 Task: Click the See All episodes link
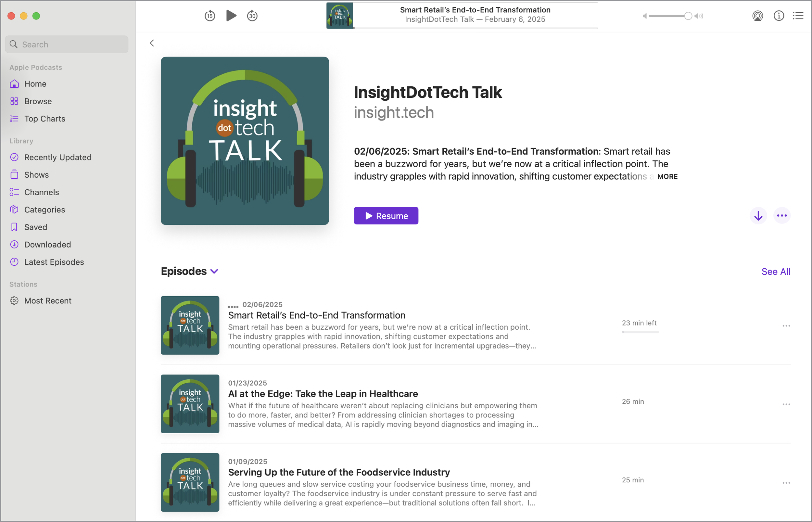775,272
